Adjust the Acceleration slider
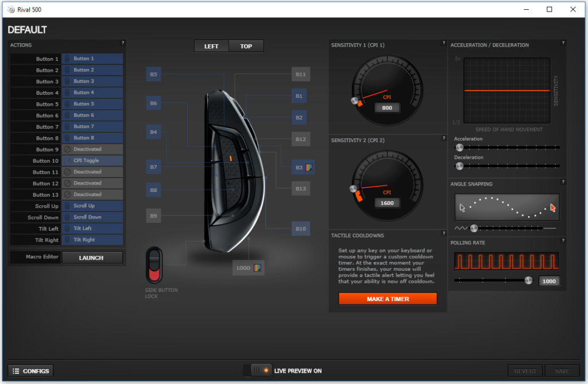 (459, 147)
